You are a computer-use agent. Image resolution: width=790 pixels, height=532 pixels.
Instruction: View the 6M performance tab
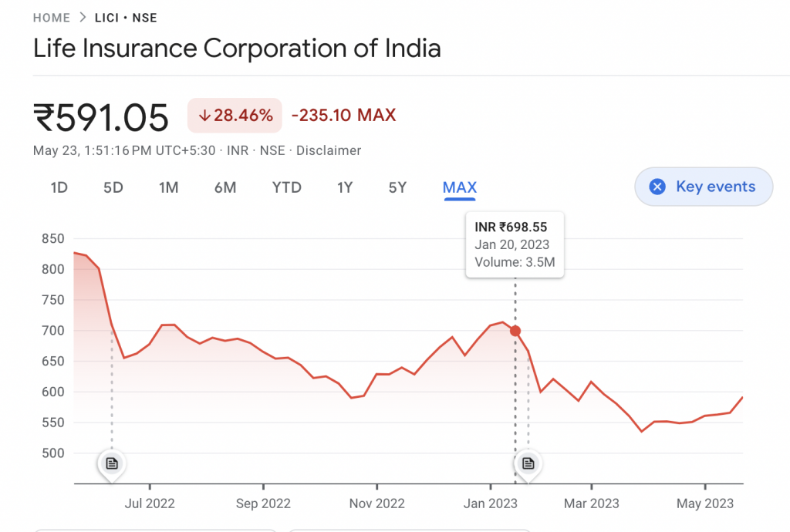[225, 187]
